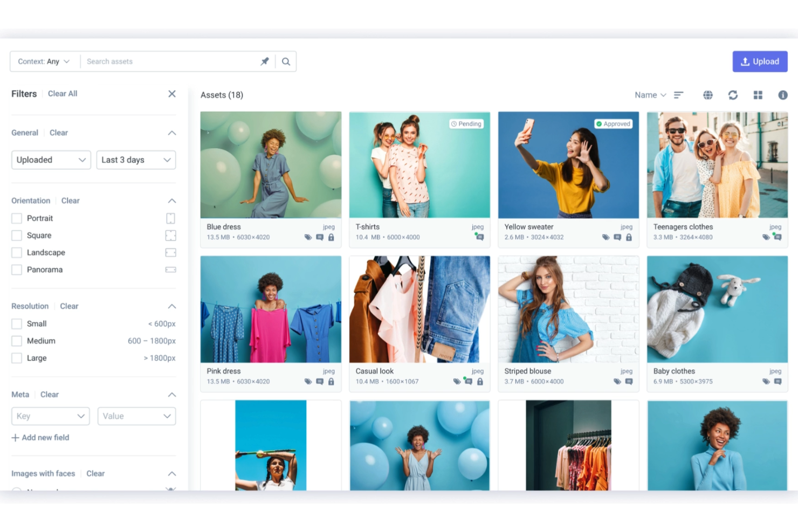Open the Yellow sweater asset thumbnail

(568, 164)
